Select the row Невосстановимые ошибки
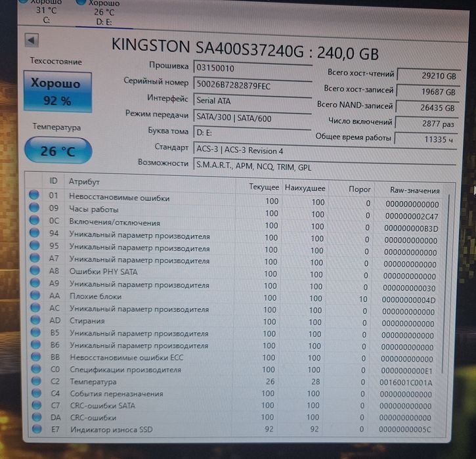 coord(235,200)
